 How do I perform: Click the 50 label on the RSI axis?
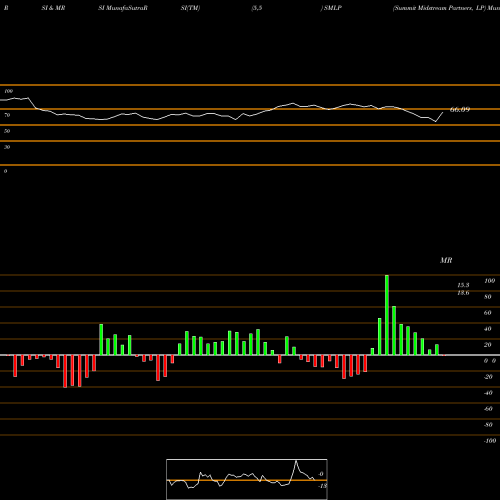point(7,131)
